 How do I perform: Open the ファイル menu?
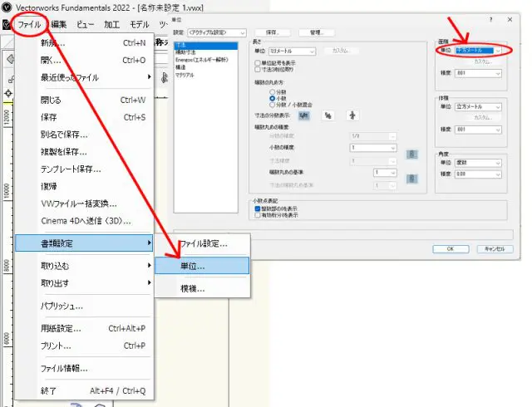[29, 25]
